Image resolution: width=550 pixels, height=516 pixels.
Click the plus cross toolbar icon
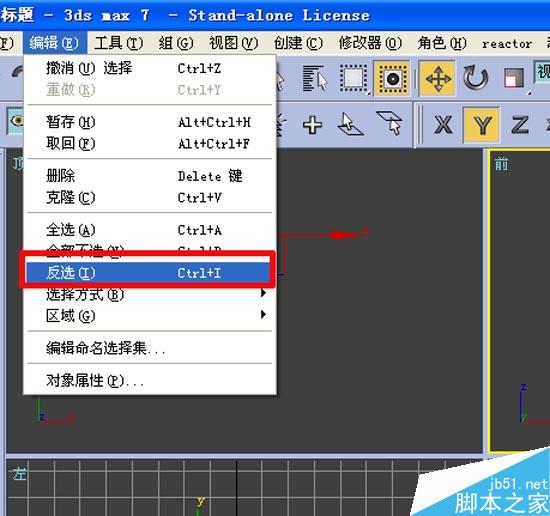tap(313, 125)
